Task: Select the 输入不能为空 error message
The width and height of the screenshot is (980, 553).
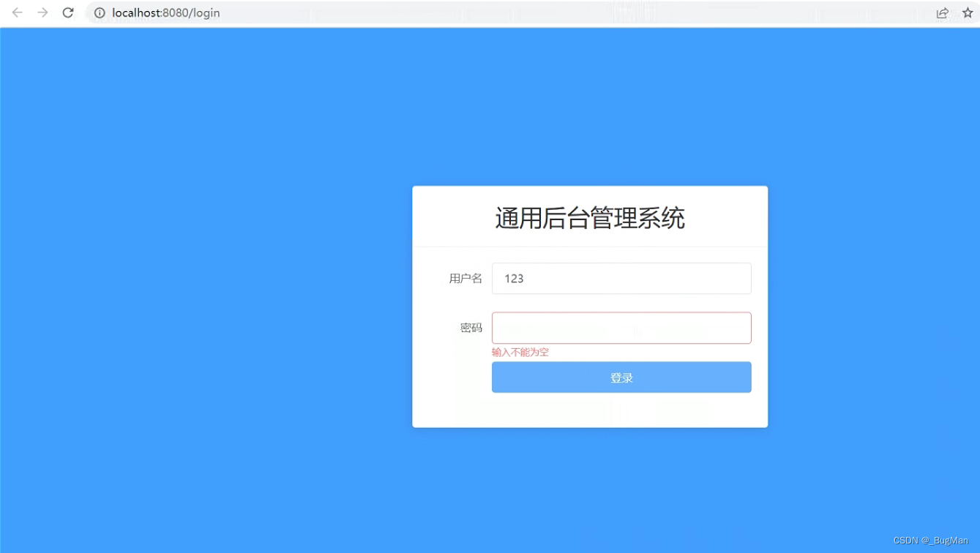Action: (520, 353)
